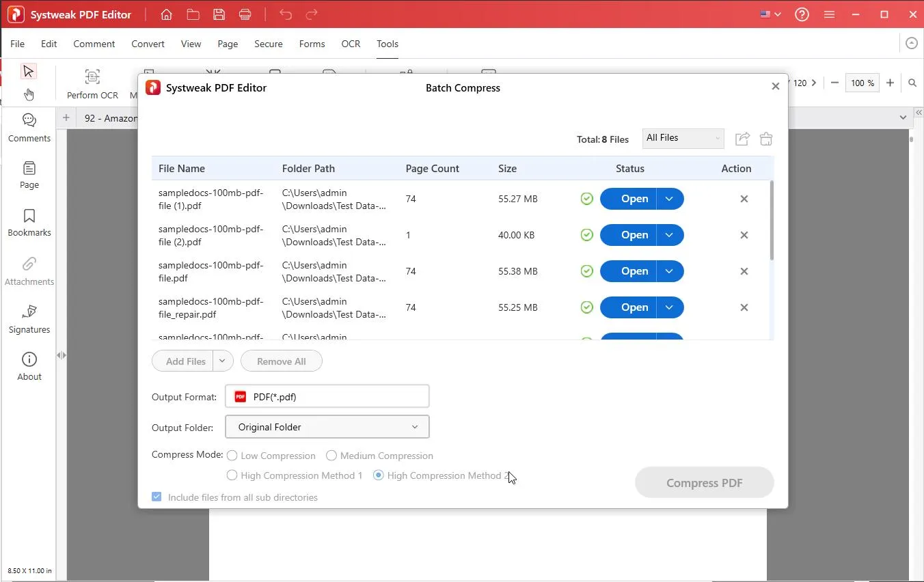Choose the arrow Select tool
This screenshot has height=582, width=924.
tap(28, 71)
